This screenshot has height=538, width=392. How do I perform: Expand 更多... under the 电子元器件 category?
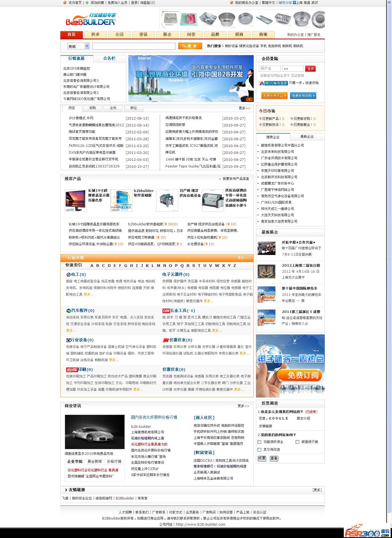coord(209,301)
